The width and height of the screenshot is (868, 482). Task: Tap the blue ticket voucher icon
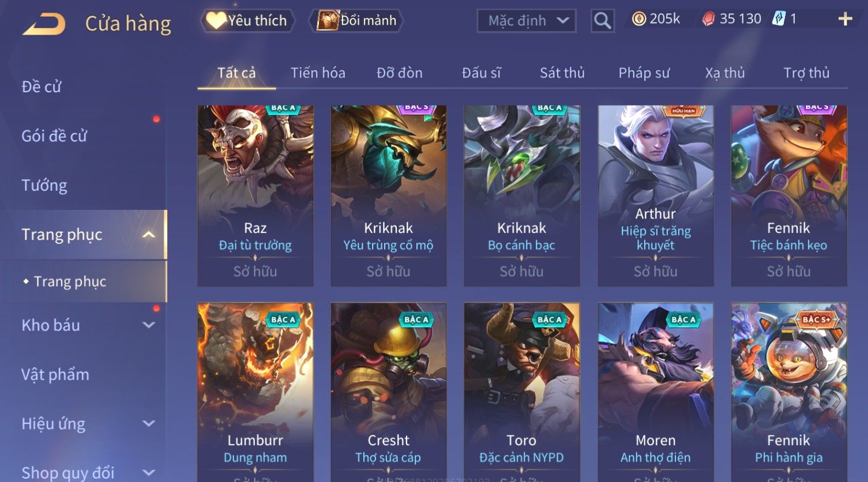click(779, 19)
